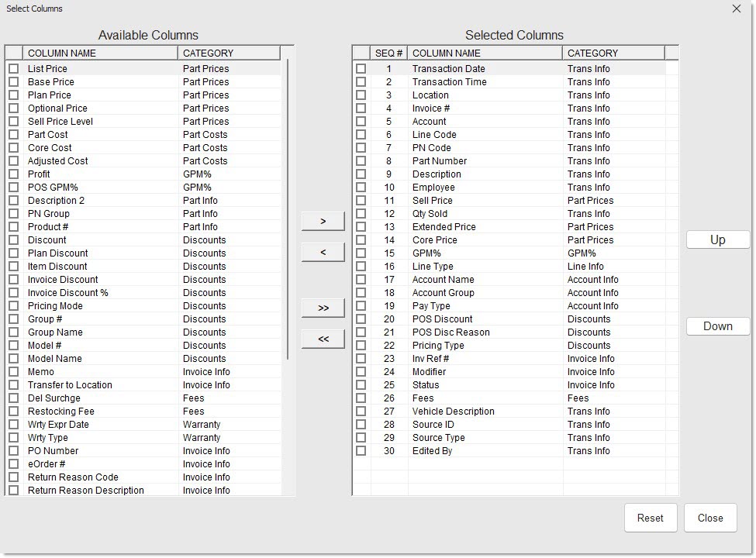The width and height of the screenshot is (756, 558).
Task: Tick the Restocking Fee checkbox
Action: (14, 412)
